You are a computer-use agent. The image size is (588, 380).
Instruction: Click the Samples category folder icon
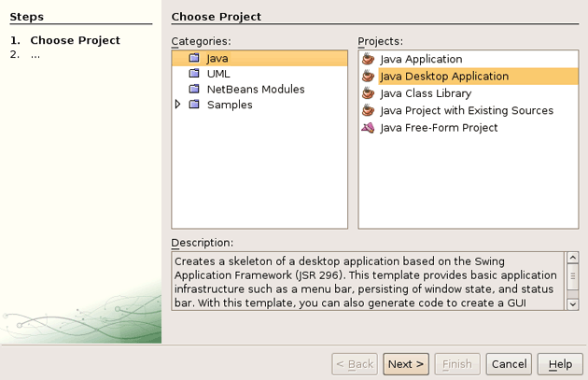click(194, 106)
